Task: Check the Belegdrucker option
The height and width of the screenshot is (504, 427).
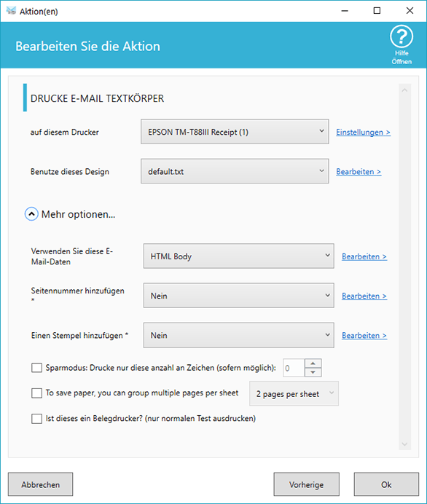Action: pos(36,419)
